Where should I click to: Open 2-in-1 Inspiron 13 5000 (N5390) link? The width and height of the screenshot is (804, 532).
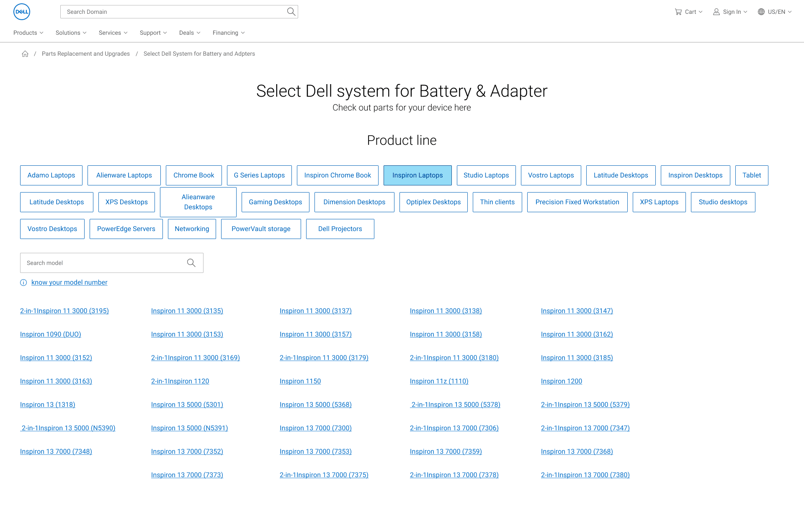tap(68, 428)
